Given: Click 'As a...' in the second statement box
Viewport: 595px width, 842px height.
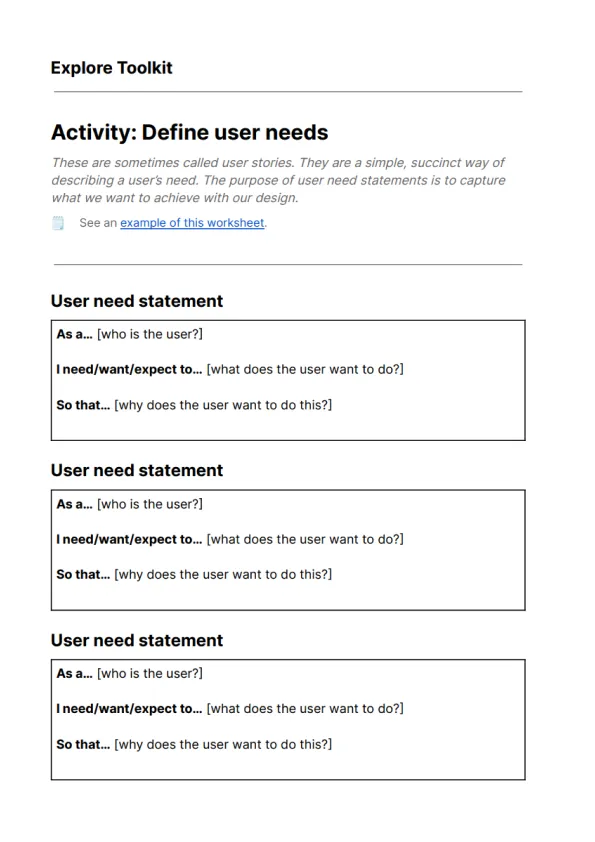Looking at the screenshot, I should [75, 504].
